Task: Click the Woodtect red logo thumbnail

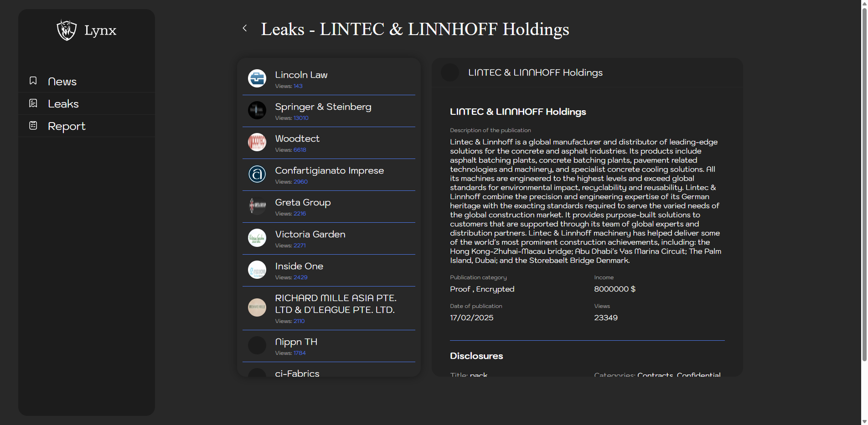Action: click(x=257, y=142)
